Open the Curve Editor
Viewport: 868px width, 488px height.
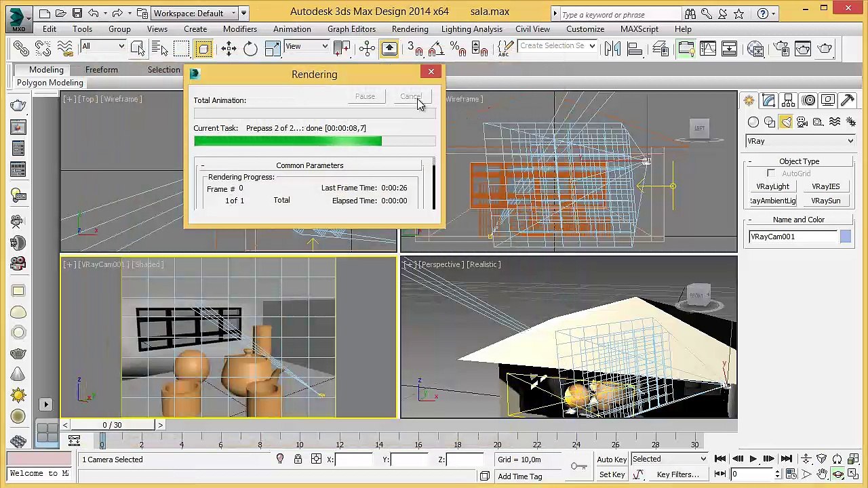708,48
